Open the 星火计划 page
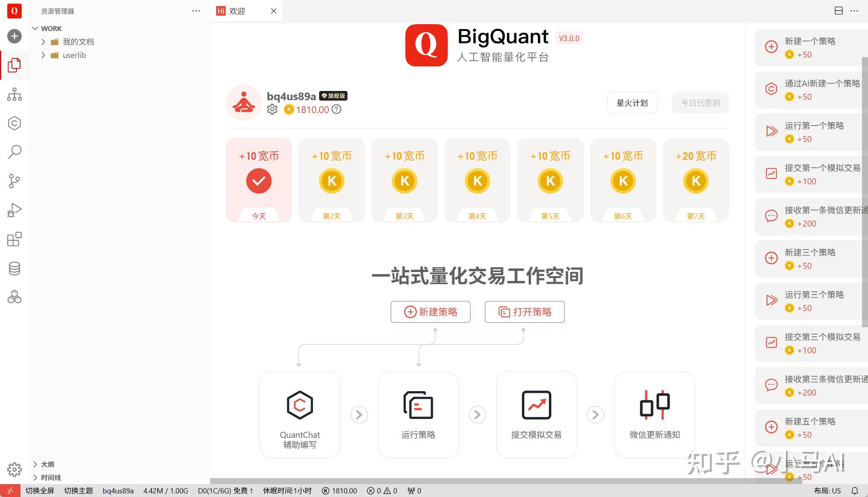868x497 pixels. (632, 103)
